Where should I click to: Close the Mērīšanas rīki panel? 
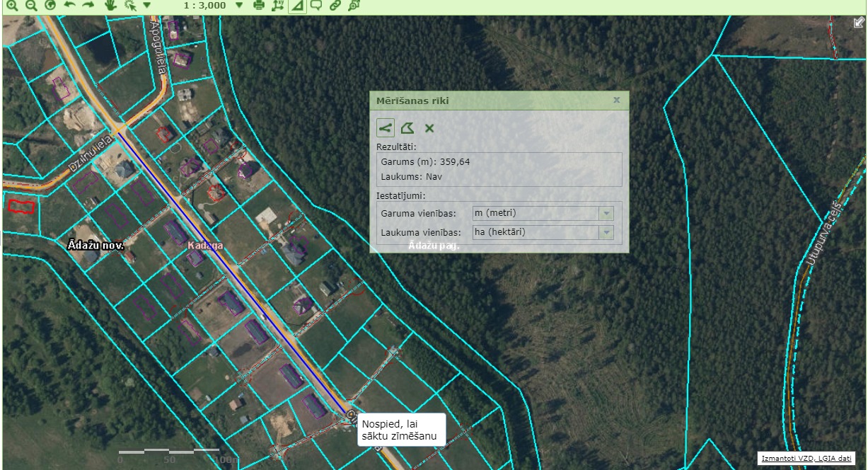click(x=616, y=101)
